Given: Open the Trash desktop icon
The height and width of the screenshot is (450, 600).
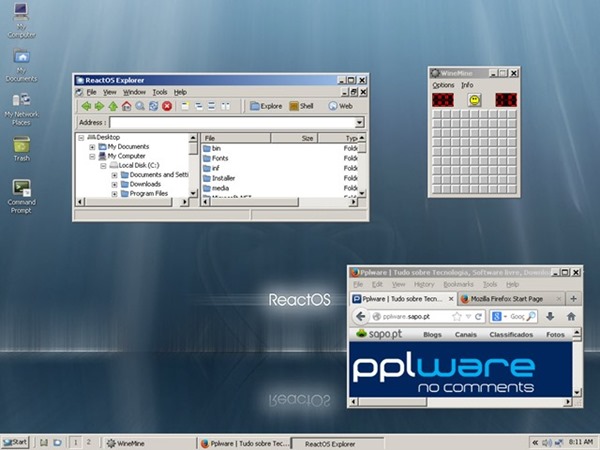Looking at the screenshot, I should pos(21,149).
